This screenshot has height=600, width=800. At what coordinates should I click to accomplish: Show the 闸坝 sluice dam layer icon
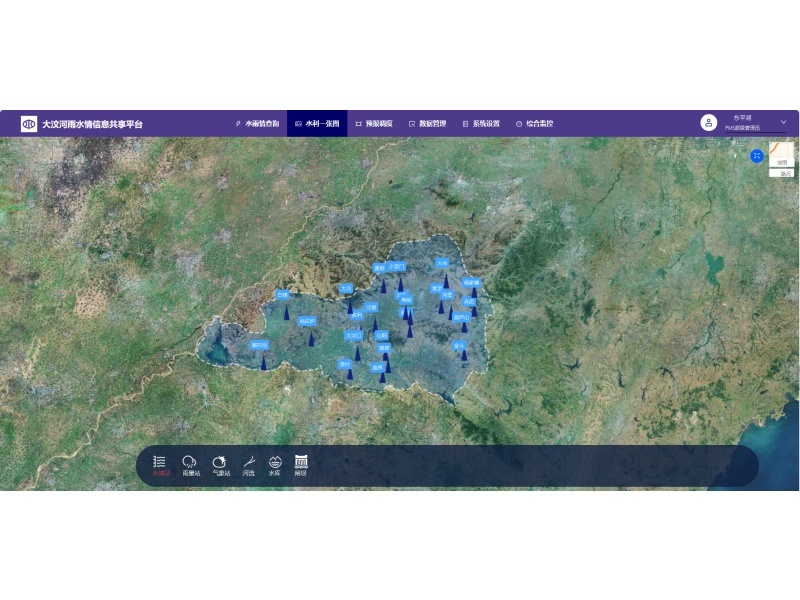coord(301,464)
